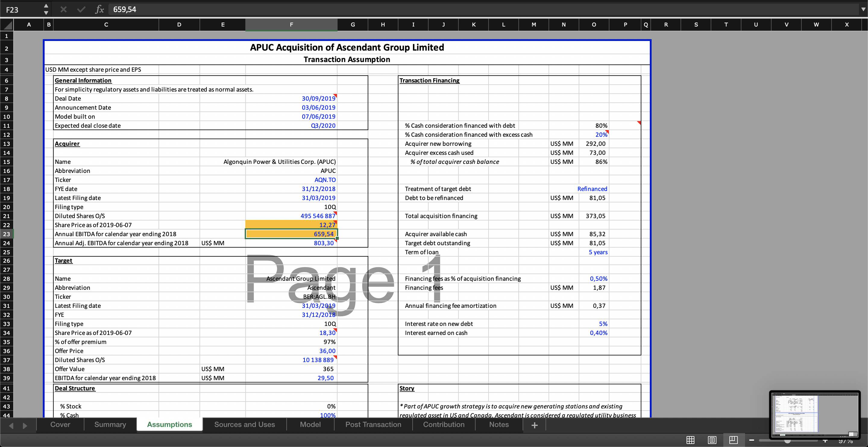Click the Offer Value cell 365
This screenshot has height=447, width=868.
pyautogui.click(x=291, y=369)
